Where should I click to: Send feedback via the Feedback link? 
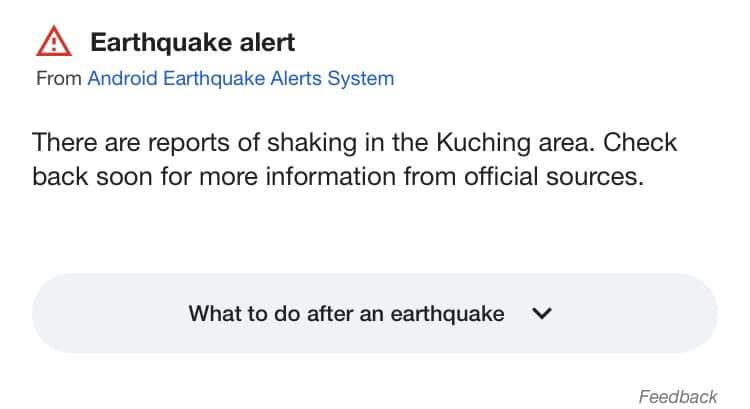click(677, 396)
